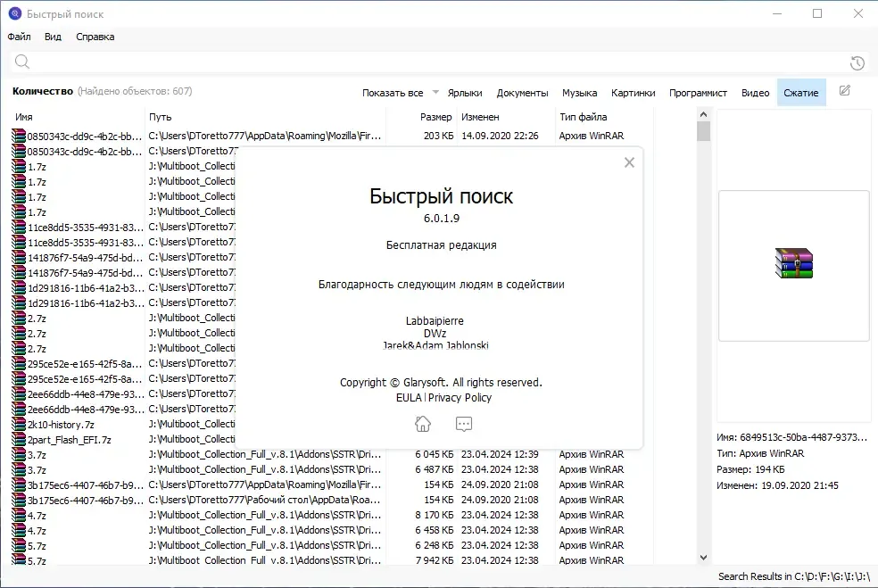The width and height of the screenshot is (878, 588).
Task: Open the Файл menu
Action: (19, 37)
